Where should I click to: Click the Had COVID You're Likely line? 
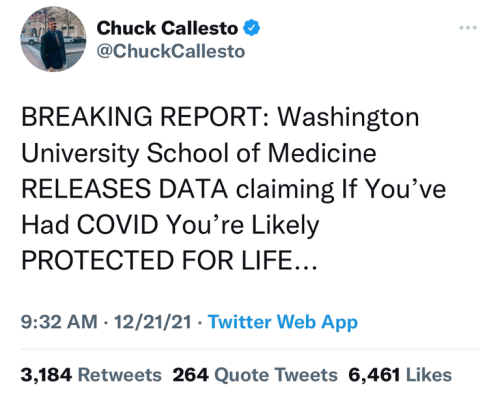[170, 225]
